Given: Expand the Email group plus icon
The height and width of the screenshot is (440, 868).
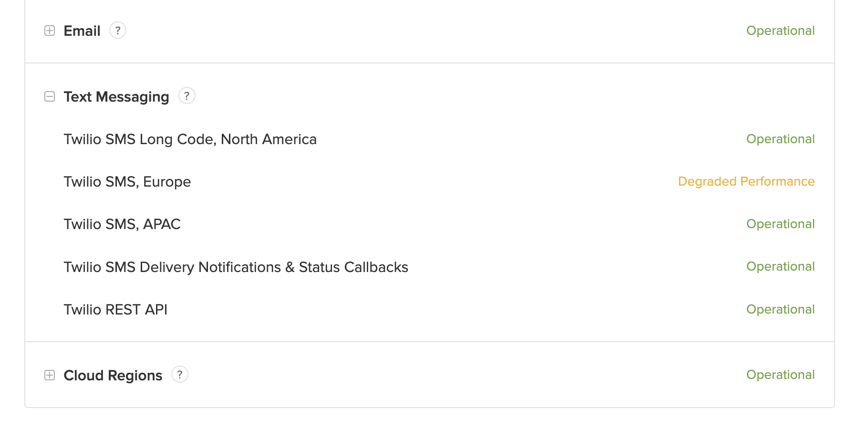Looking at the screenshot, I should point(50,31).
